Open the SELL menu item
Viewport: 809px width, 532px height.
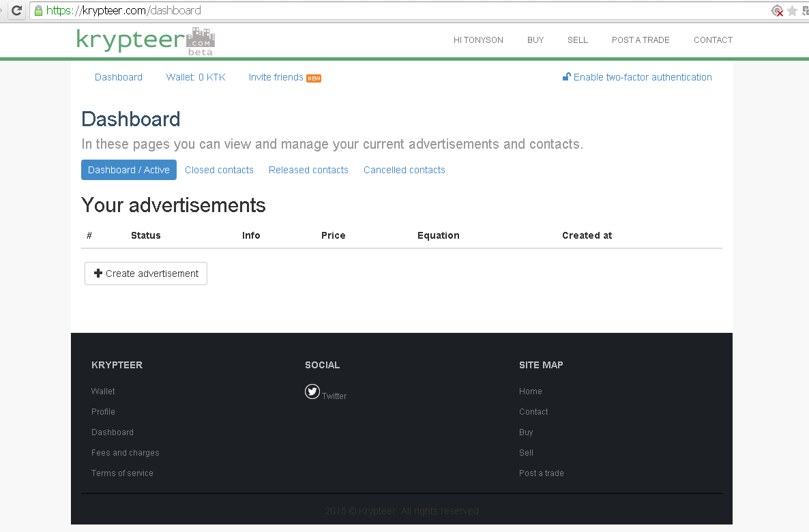pos(578,40)
